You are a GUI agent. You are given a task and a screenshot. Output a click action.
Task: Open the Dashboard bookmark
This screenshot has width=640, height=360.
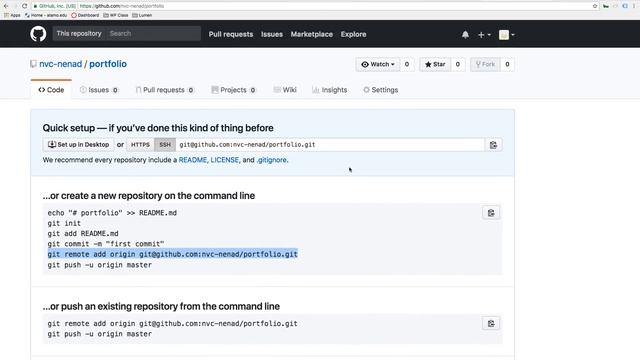tap(85, 15)
